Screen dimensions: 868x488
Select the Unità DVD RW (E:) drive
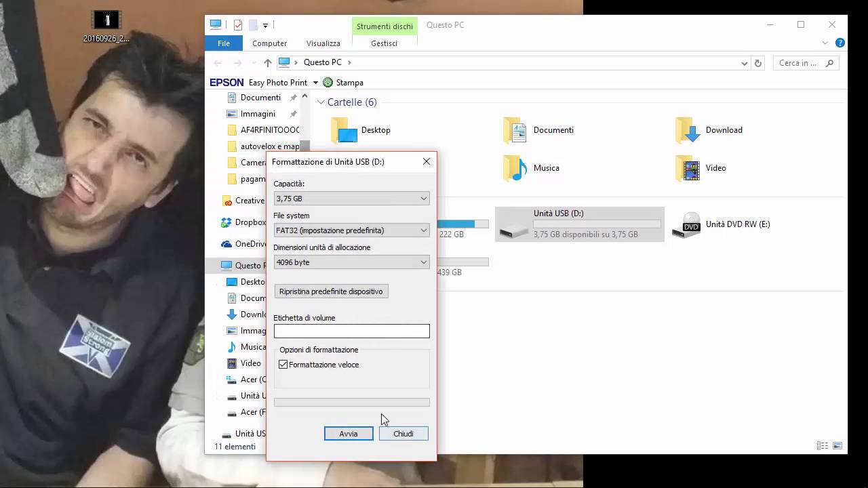[722, 224]
